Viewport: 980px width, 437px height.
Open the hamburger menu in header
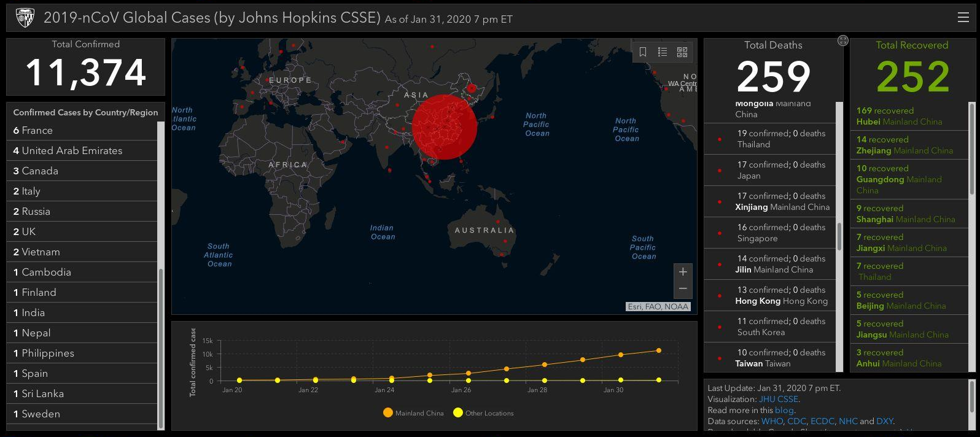(x=963, y=17)
